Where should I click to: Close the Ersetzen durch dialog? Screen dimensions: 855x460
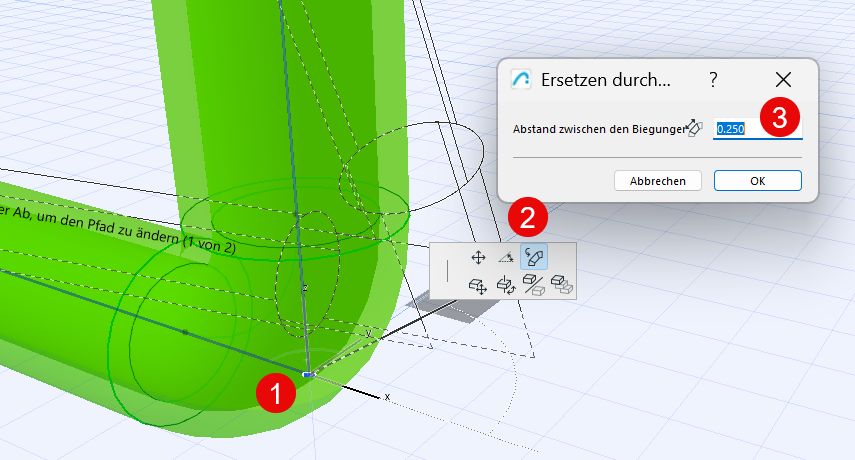[783, 80]
